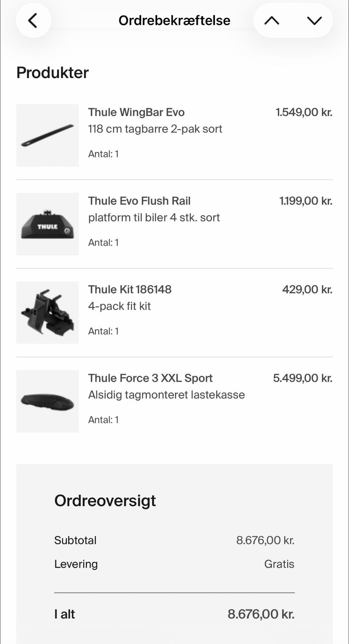This screenshot has width=349, height=644.
Task: Tap the 118 cm tagbarre description text
Action: 155,129
